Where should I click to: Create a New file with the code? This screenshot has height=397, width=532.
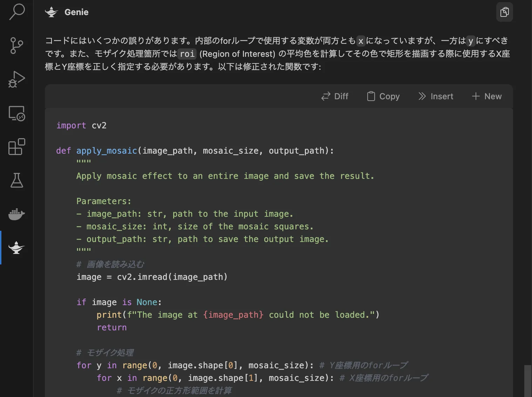pyautogui.click(x=486, y=96)
